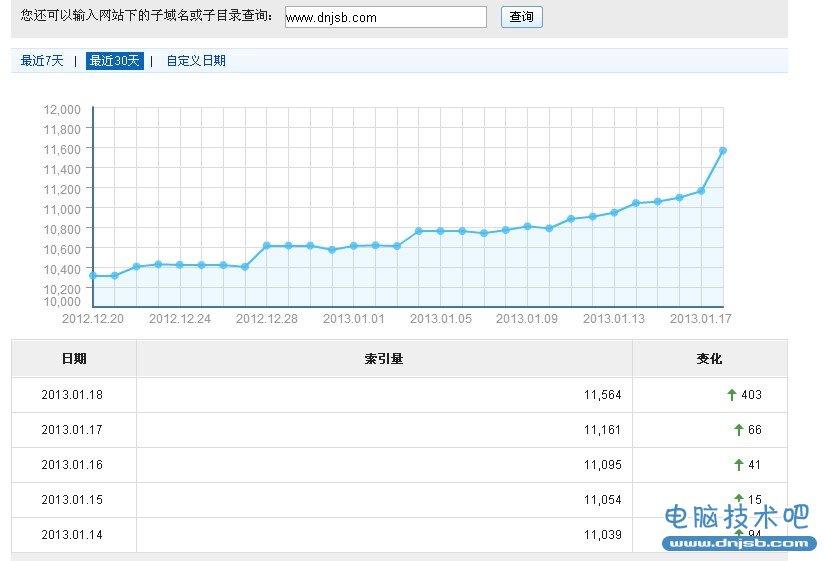Click the 2013.01.14 date cell
The height and width of the screenshot is (561, 824).
click(72, 535)
